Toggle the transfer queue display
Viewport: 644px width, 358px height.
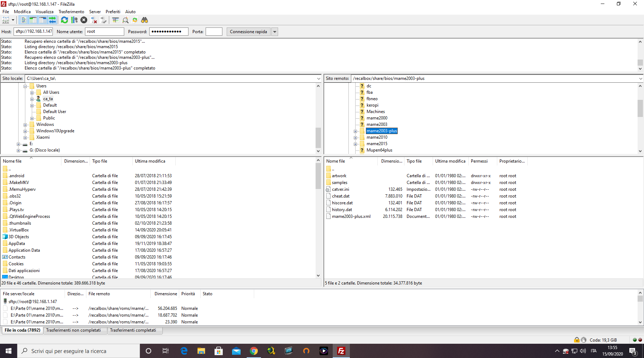pos(52,20)
